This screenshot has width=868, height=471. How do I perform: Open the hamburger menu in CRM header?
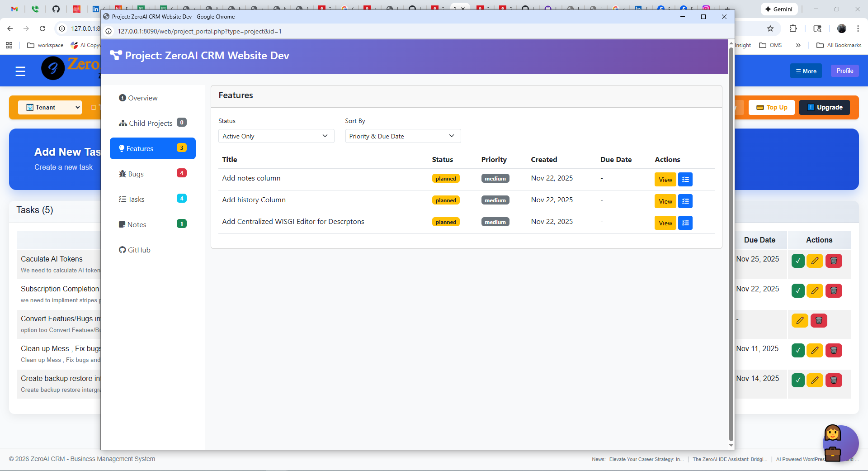pos(20,71)
